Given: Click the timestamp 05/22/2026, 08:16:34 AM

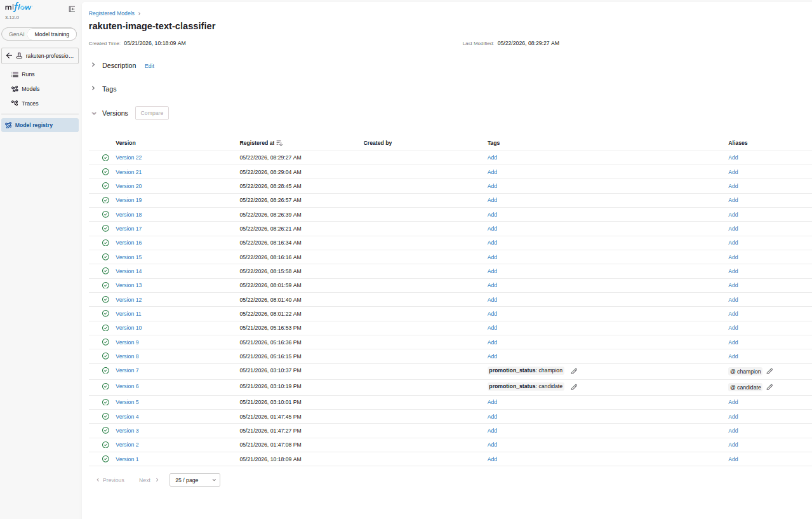Looking at the screenshot, I should (270, 243).
